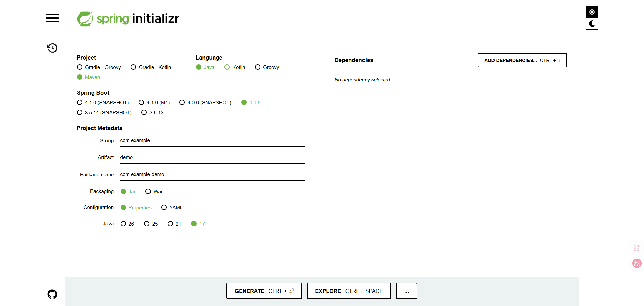Open the hamburger navigation menu

tap(52, 18)
